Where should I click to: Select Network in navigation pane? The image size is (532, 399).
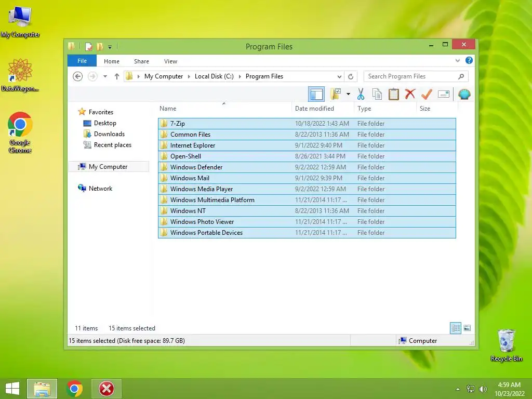[x=100, y=188]
